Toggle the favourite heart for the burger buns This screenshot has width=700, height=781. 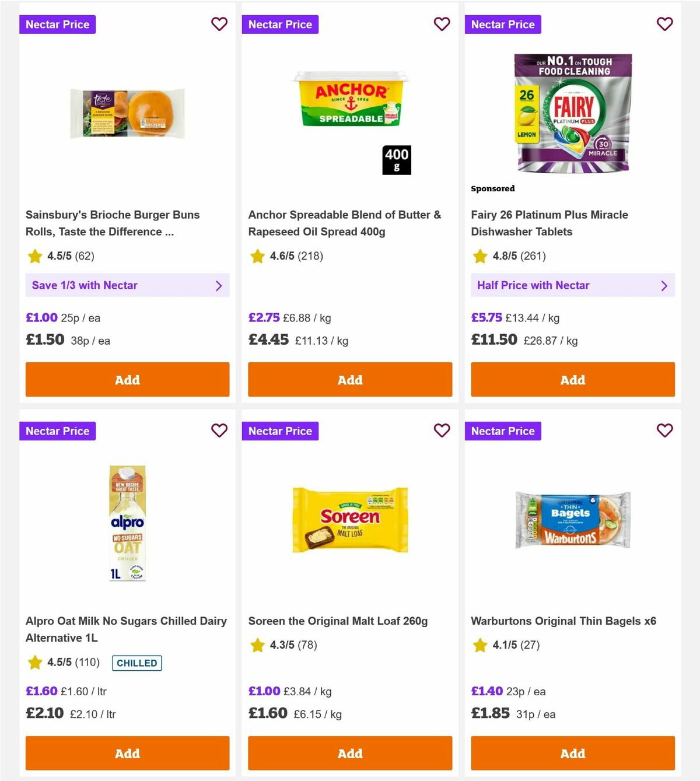pyautogui.click(x=219, y=24)
